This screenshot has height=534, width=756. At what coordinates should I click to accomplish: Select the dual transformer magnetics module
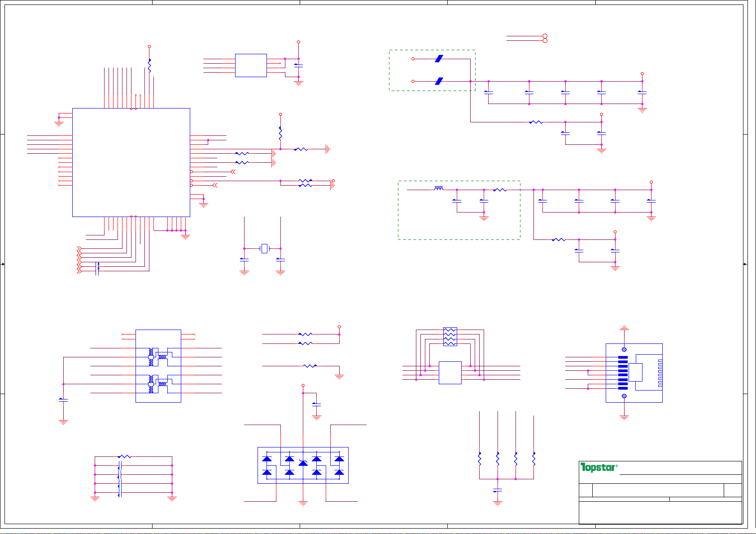[x=158, y=366]
